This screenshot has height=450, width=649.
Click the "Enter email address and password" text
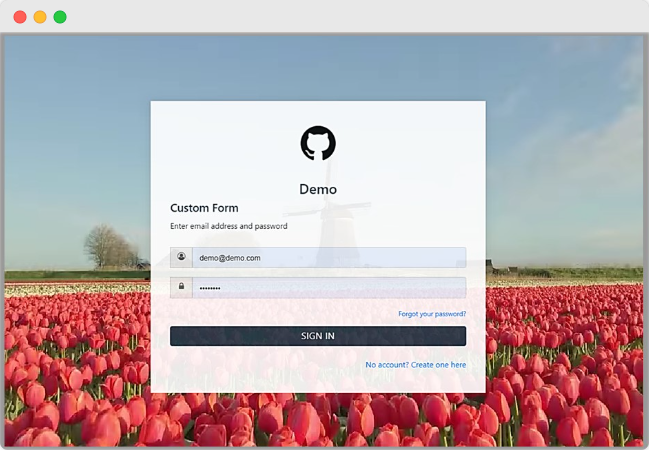(x=228, y=226)
